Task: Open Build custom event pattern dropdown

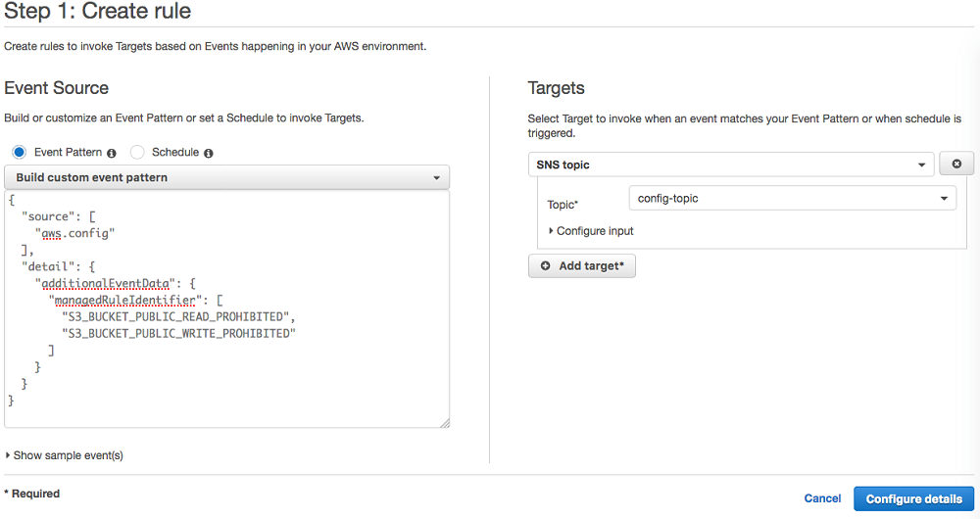Action: point(226,177)
